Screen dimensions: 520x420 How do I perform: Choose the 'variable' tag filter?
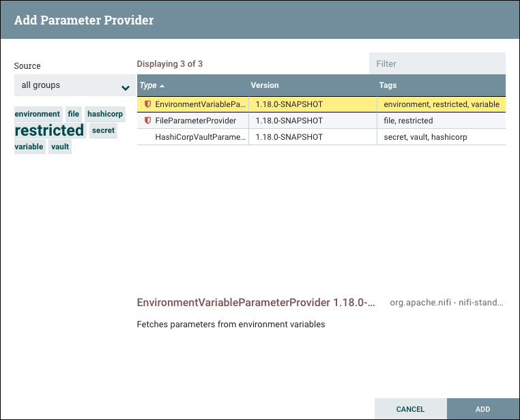pos(29,147)
